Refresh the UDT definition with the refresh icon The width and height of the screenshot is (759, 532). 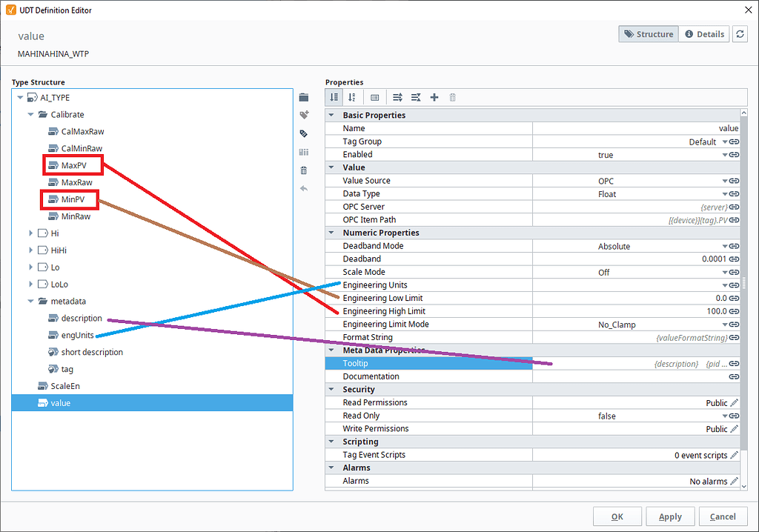click(740, 33)
